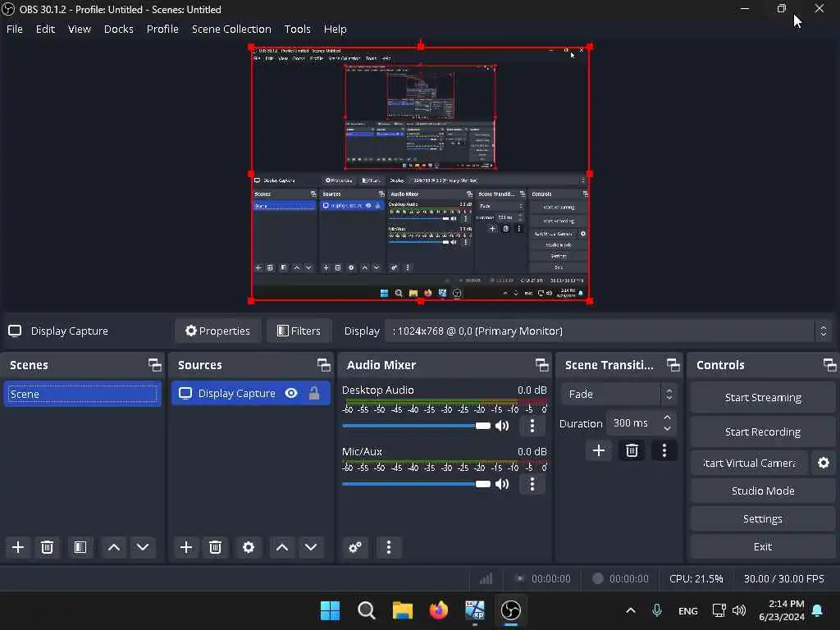Screen dimensions: 840x630
Task: Enable Studio Mode
Action: (763, 491)
